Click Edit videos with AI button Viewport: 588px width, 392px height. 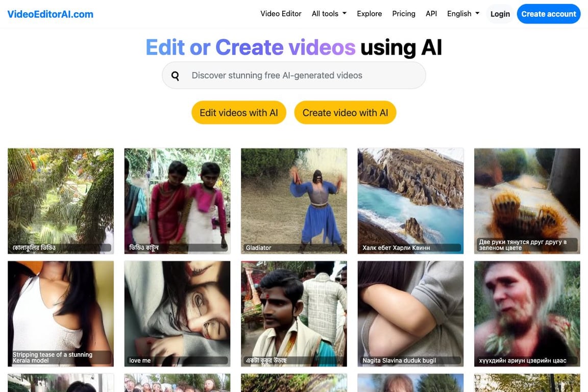tap(238, 112)
